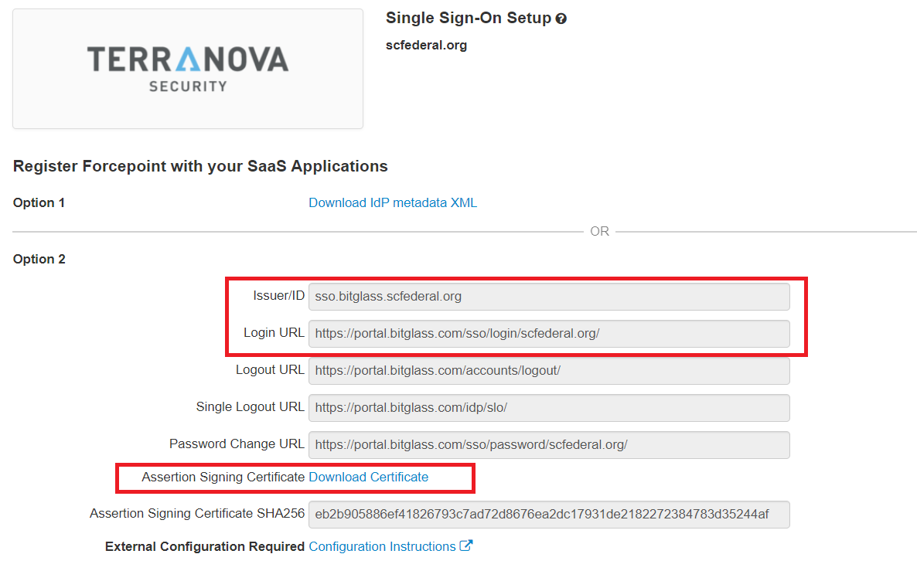Screen dimensions: 917x588
Task: Open the Single Sign-On Setup help icon
Action: 561,18
